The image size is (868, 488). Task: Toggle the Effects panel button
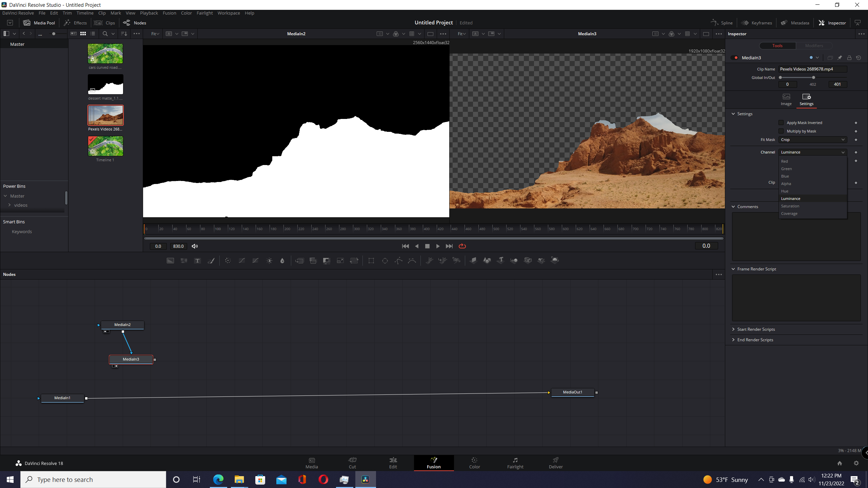tap(75, 23)
